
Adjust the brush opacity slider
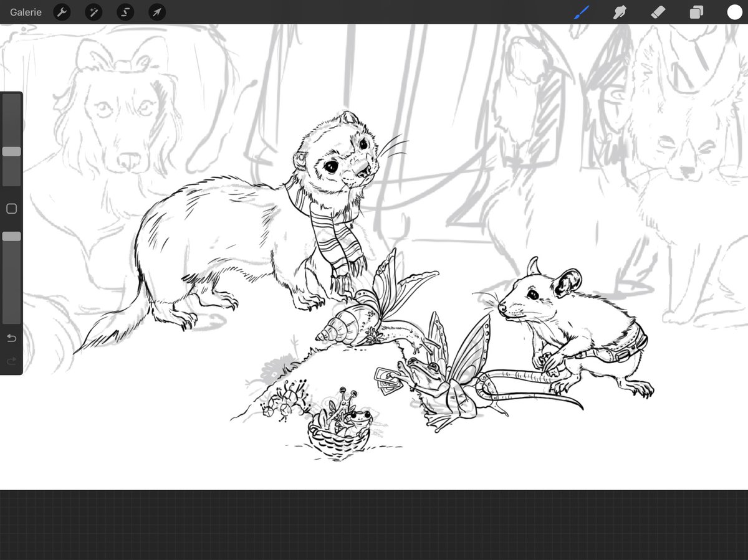(11, 237)
